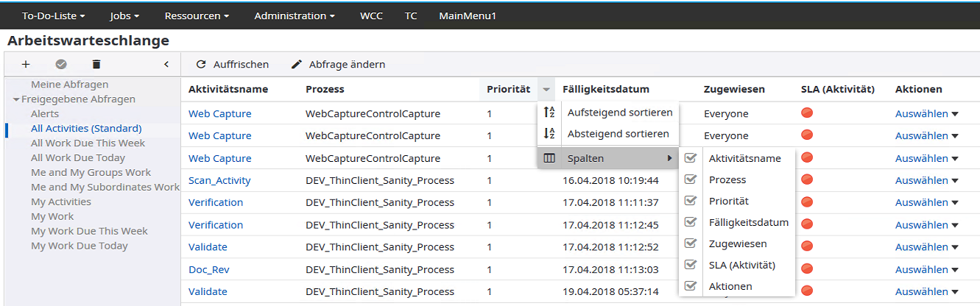This screenshot has width=980, height=306.
Task: Uncheck the Aktivitätsname column checkbox
Action: (690, 158)
